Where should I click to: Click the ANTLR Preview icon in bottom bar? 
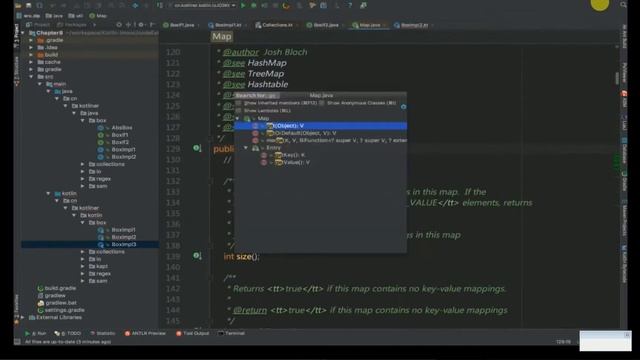click(x=127, y=333)
